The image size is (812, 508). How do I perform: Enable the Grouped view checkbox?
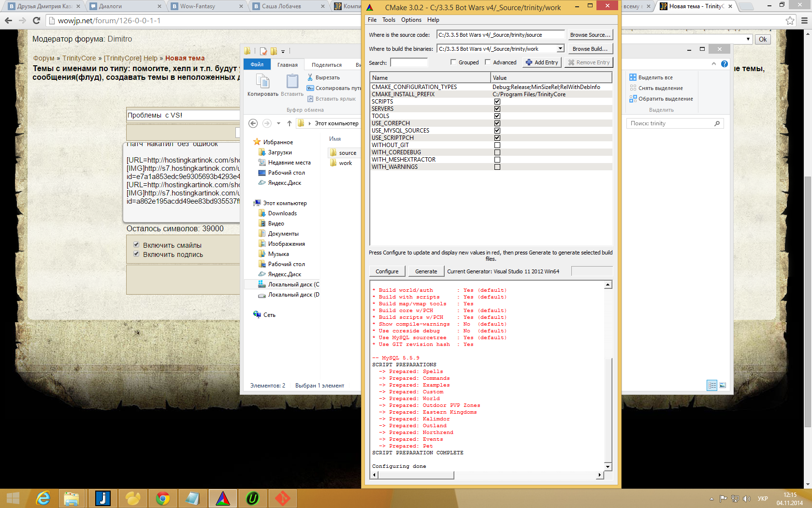453,62
